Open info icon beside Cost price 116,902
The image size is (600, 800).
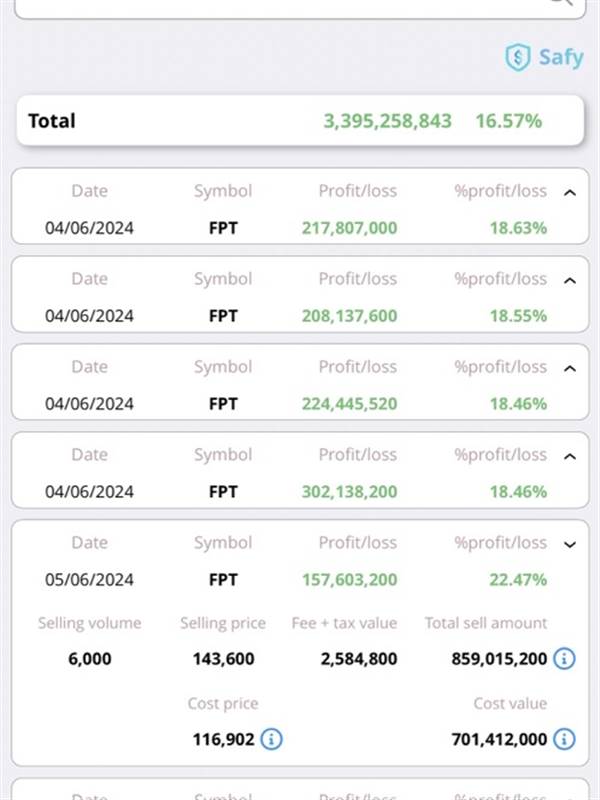click(x=271, y=739)
